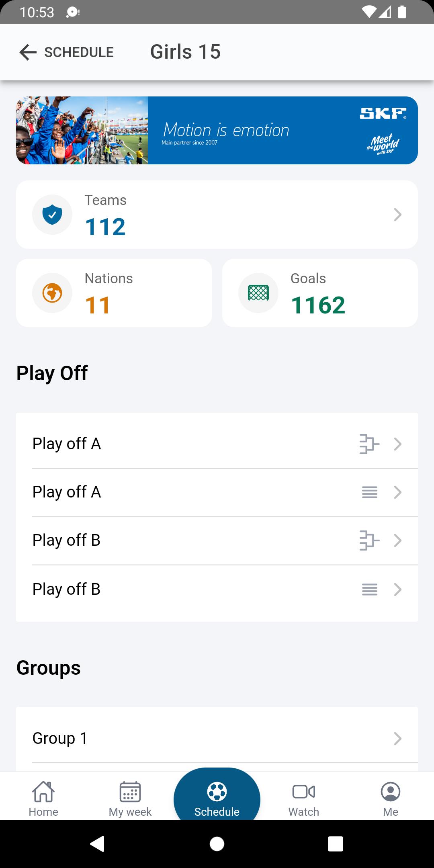Open the first Play off B bracket icon
The image size is (434, 868).
click(x=369, y=540)
